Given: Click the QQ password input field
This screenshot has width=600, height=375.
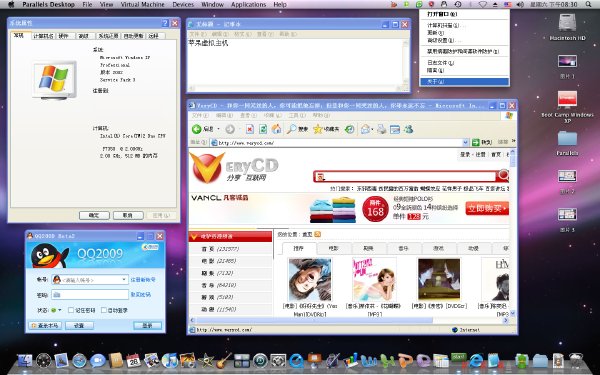Looking at the screenshot, I should [90, 294].
